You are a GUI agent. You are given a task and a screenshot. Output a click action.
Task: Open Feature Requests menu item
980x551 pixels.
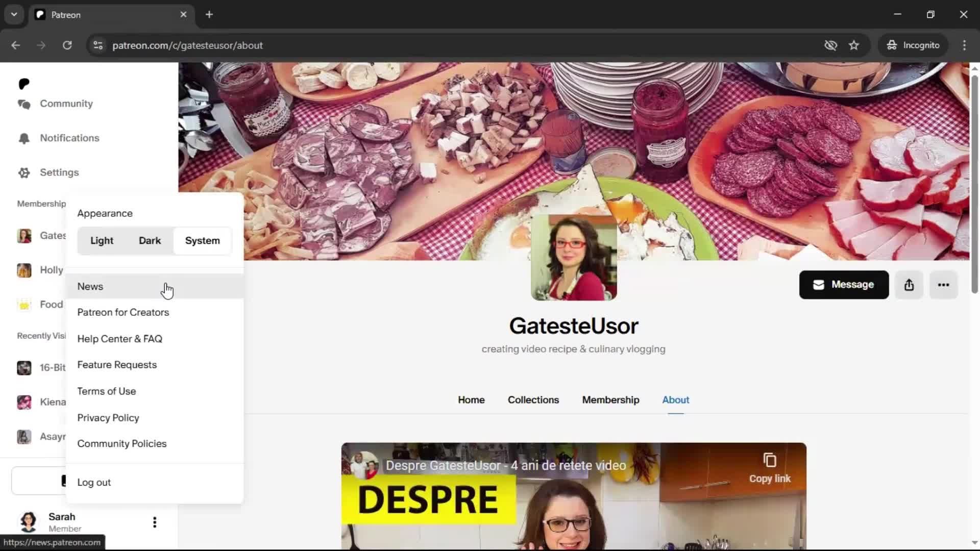pos(155,365)
